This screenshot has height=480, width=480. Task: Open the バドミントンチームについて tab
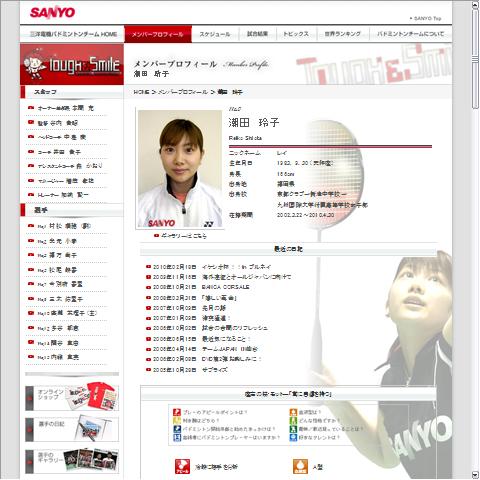(410, 34)
